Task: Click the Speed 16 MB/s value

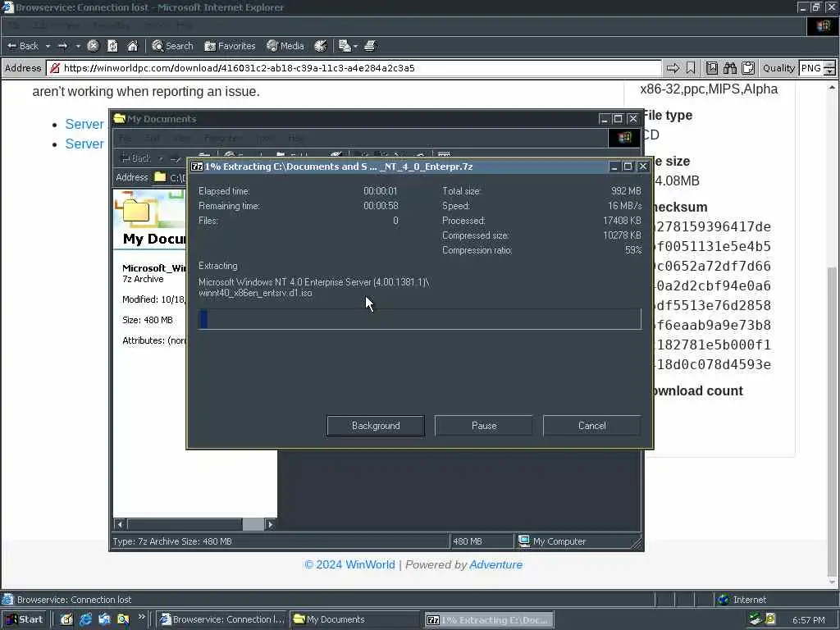Action: pyautogui.click(x=624, y=206)
